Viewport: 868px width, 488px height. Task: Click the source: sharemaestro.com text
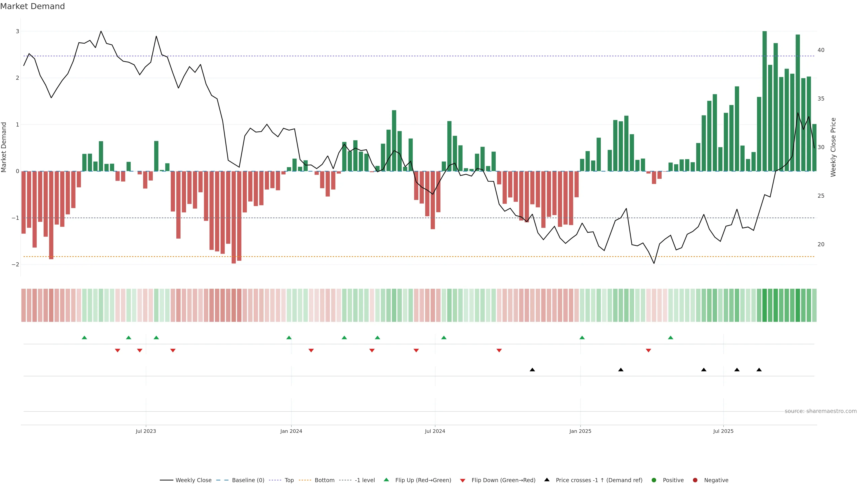pyautogui.click(x=821, y=411)
